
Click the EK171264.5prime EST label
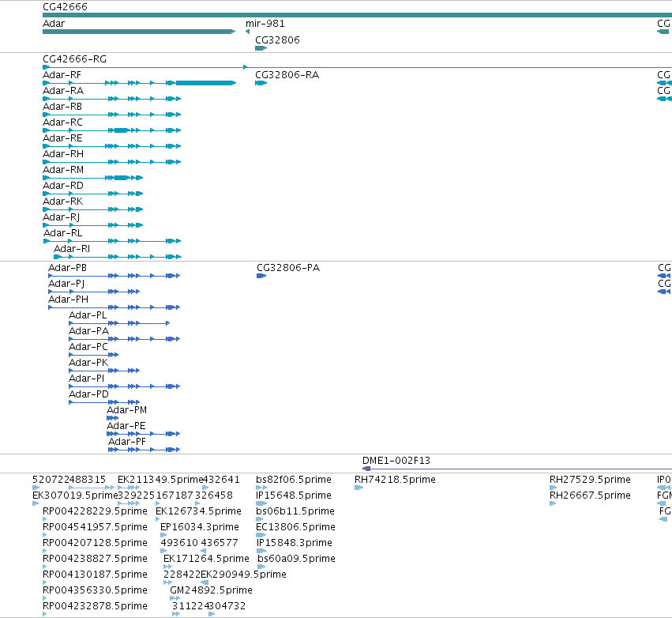pos(206,559)
